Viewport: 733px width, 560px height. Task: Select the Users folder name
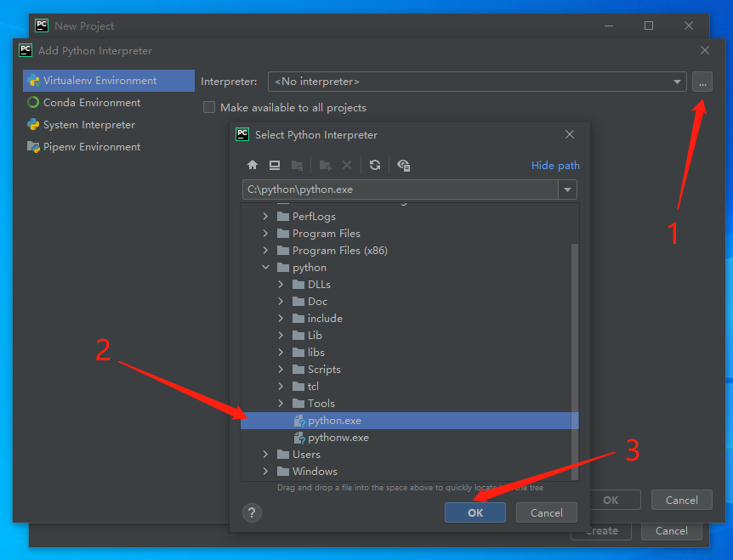pyautogui.click(x=306, y=454)
